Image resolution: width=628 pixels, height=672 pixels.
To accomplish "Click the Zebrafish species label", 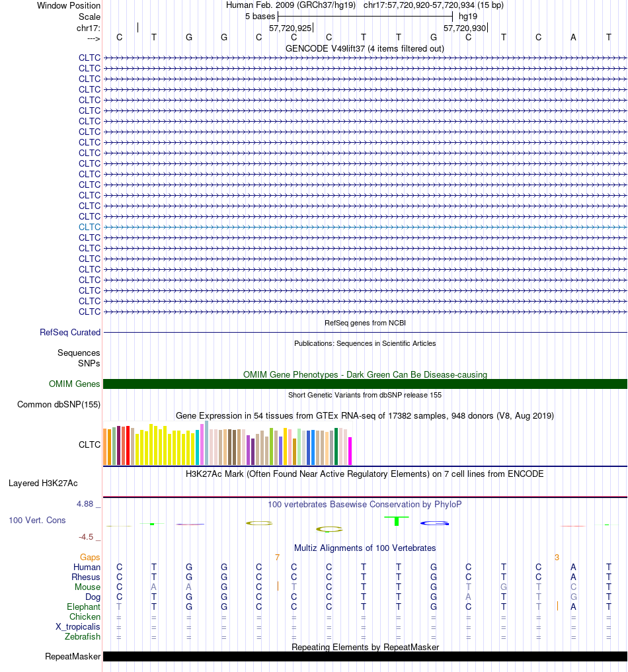I will 82,636.
